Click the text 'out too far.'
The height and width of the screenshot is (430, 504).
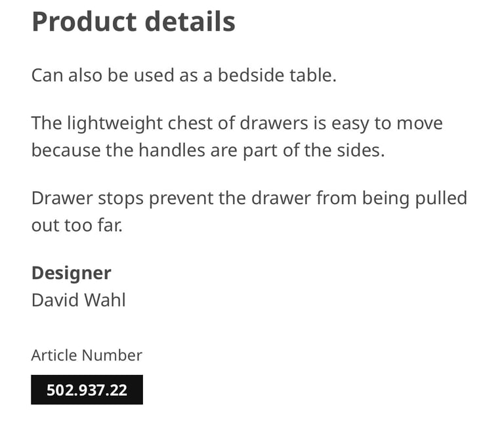click(77, 225)
